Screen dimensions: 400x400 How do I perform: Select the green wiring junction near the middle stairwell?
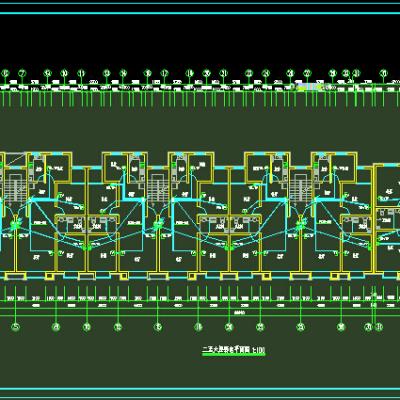point(158,225)
